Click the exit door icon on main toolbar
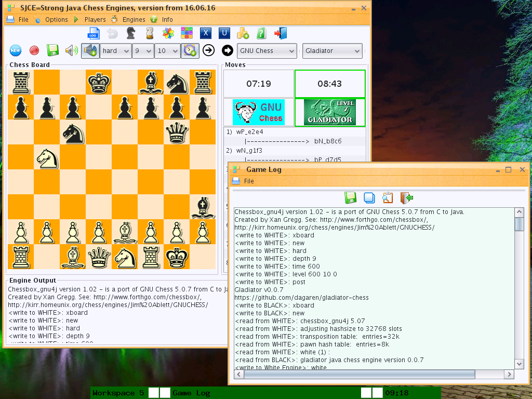The height and width of the screenshot is (399, 532). (x=280, y=33)
